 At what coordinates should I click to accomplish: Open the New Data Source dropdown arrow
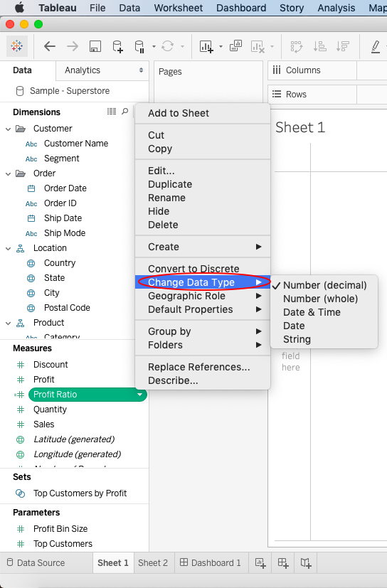tap(154, 46)
